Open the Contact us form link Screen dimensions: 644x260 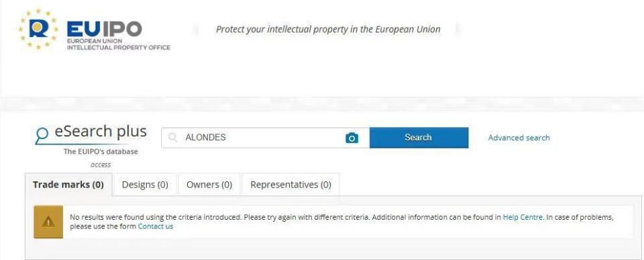(156, 226)
